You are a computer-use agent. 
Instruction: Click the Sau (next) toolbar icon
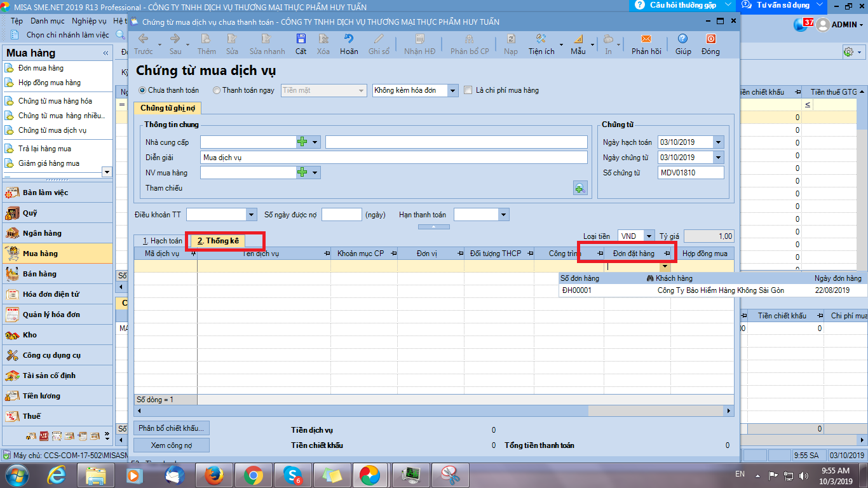(x=175, y=39)
